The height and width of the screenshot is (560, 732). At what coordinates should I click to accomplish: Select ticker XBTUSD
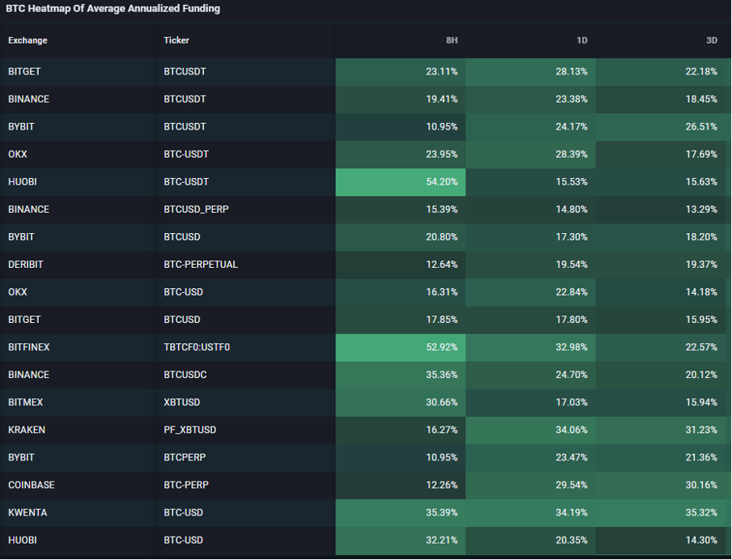coord(181,402)
